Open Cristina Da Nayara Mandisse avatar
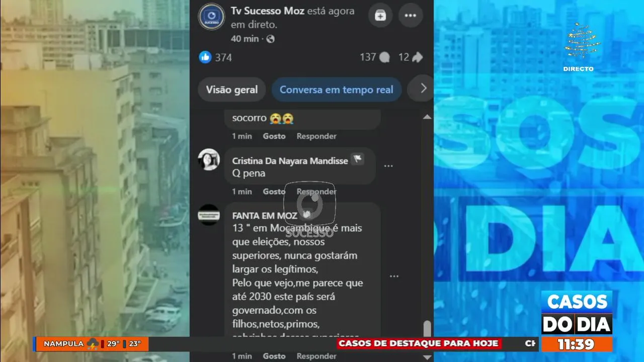 point(209,159)
